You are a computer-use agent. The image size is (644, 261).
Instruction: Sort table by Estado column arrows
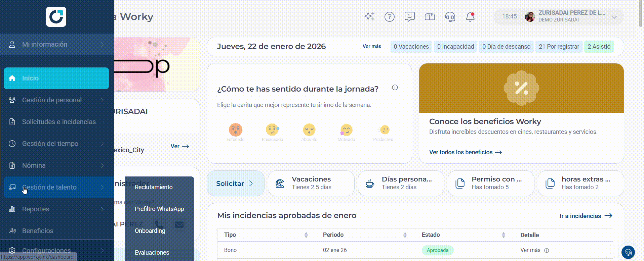click(504, 235)
